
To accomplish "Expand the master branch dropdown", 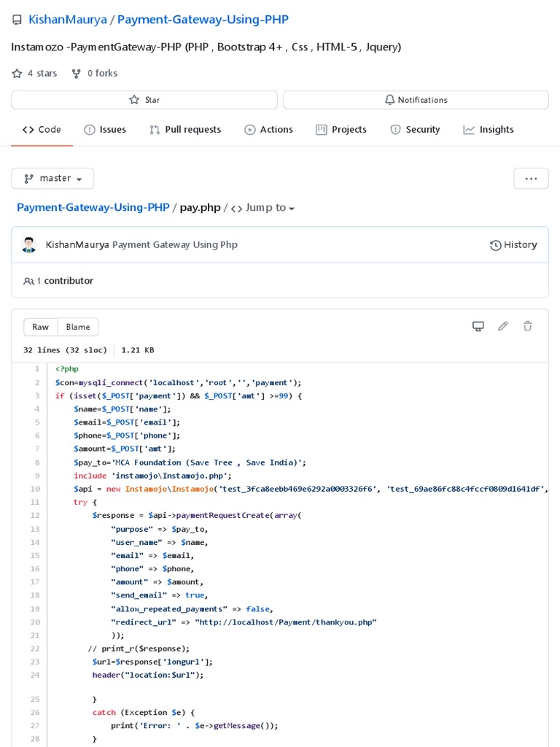I will pos(52,178).
